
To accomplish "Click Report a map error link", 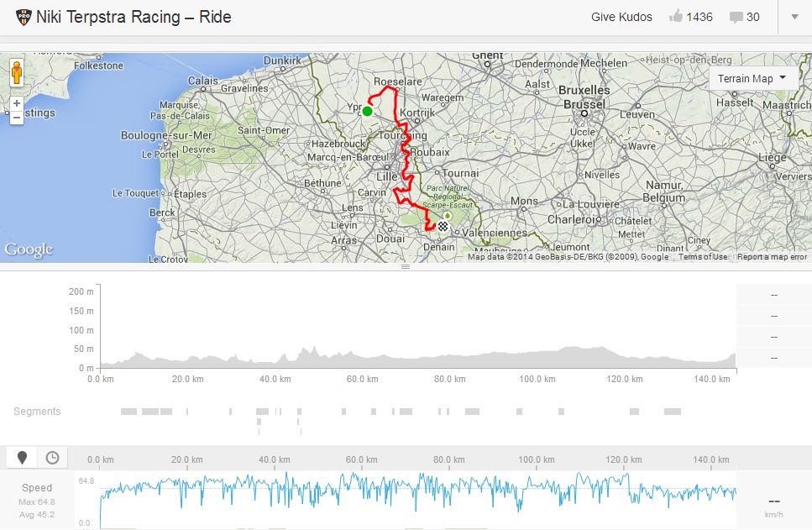I will pyautogui.click(x=772, y=257).
